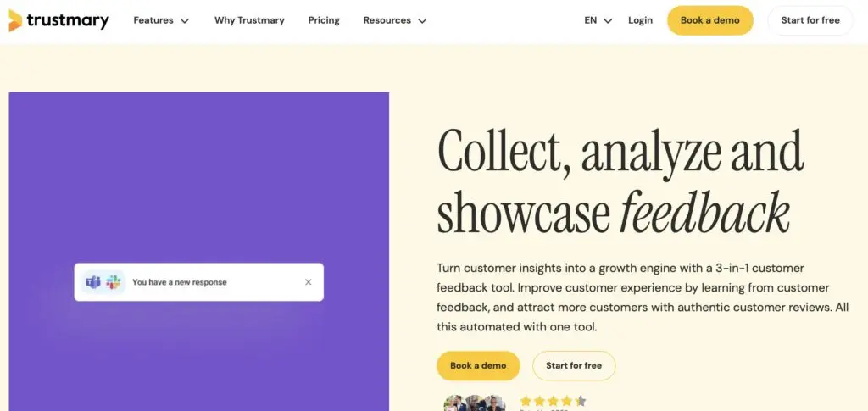Expand the Features dropdown chevron
The width and height of the screenshot is (868, 411).
[185, 21]
